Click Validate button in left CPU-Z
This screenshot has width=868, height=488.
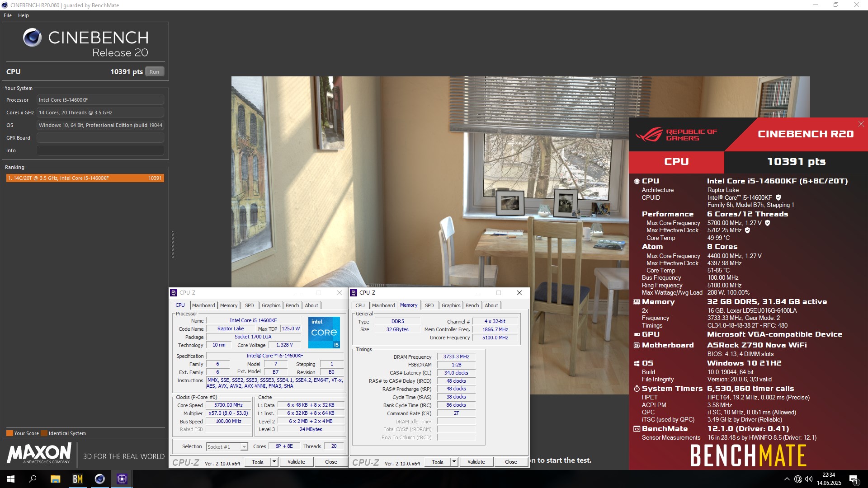tap(296, 462)
